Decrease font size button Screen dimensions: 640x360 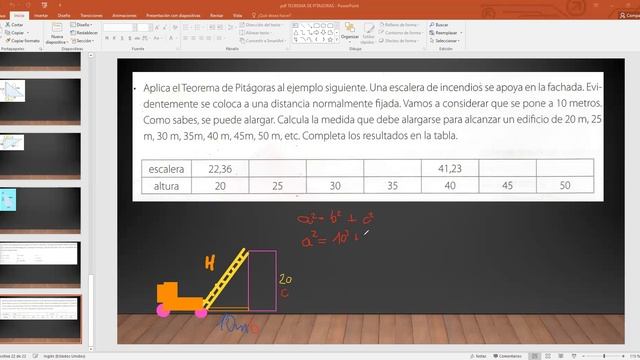165,27
